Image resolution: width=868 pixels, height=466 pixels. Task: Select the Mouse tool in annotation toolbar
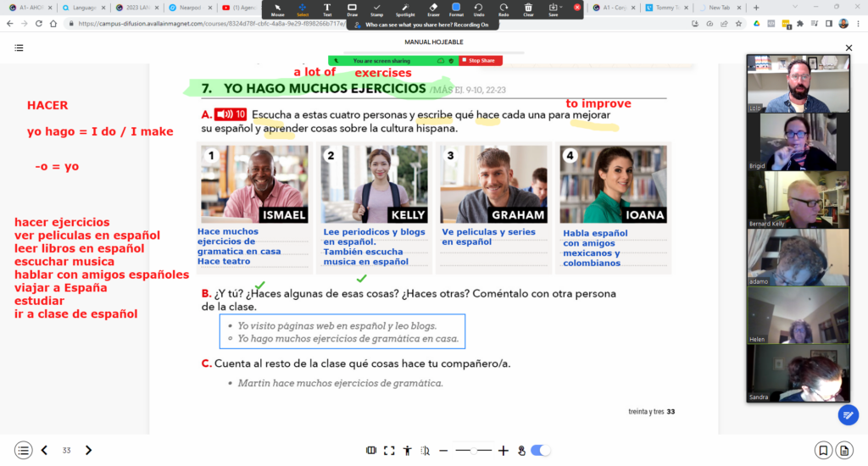277,9
